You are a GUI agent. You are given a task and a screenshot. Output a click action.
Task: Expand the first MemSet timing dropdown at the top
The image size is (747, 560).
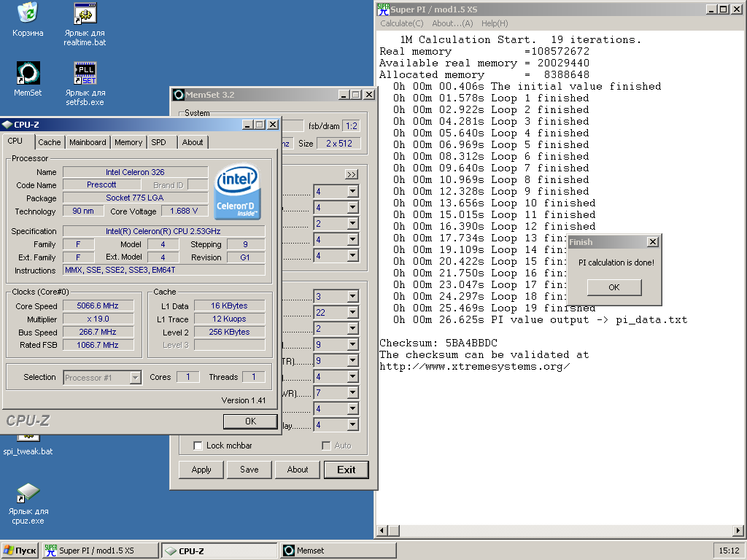click(352, 192)
